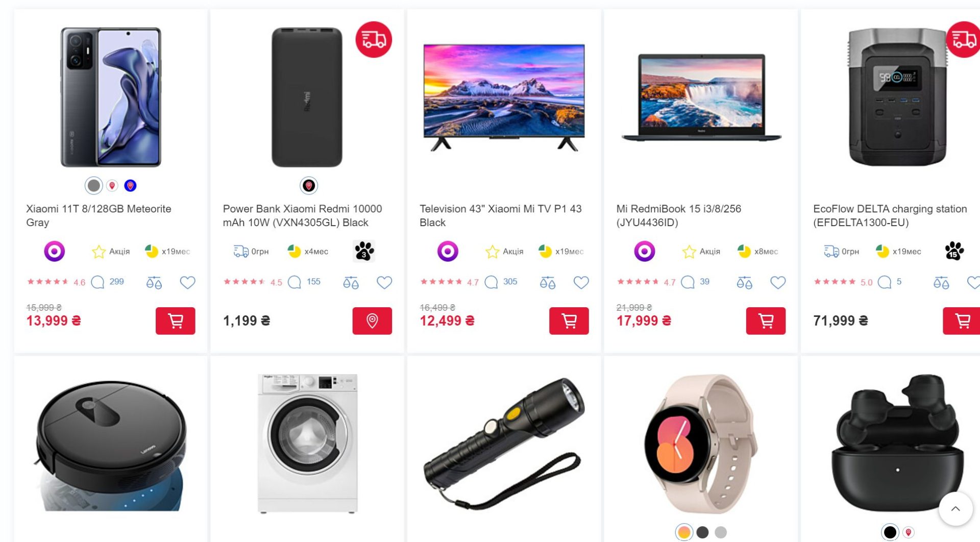Click the reviews bubble for Mi RedmiBook
The height and width of the screenshot is (542, 980).
tap(688, 282)
